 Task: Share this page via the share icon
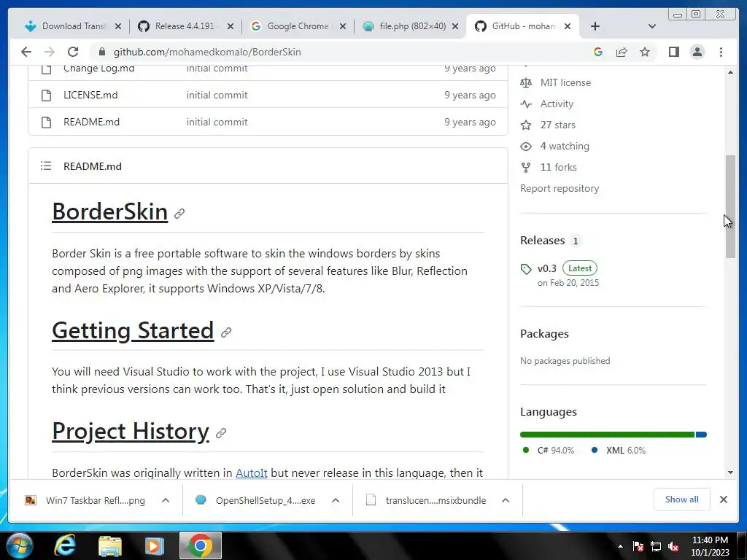[x=622, y=52]
